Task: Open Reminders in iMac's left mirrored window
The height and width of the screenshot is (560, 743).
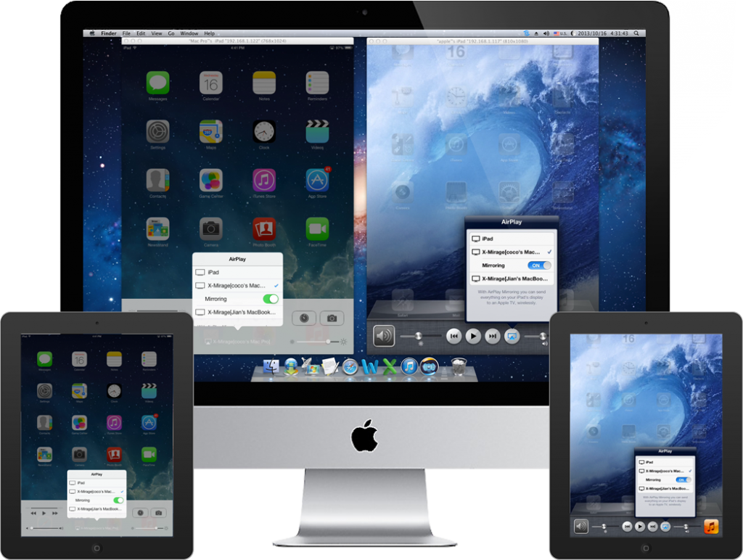Action: tap(317, 83)
